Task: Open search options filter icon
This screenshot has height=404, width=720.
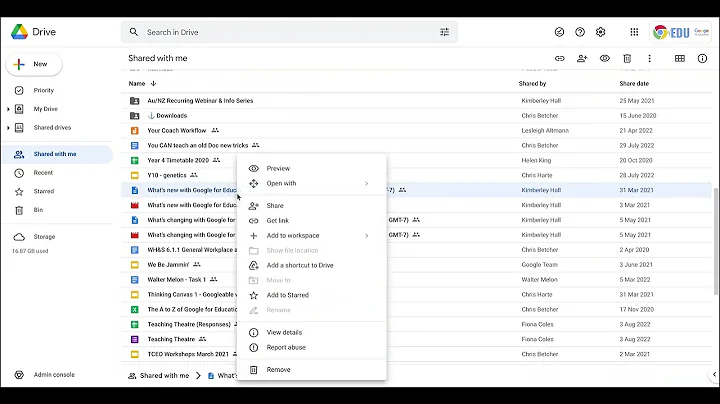Action: pyautogui.click(x=444, y=32)
